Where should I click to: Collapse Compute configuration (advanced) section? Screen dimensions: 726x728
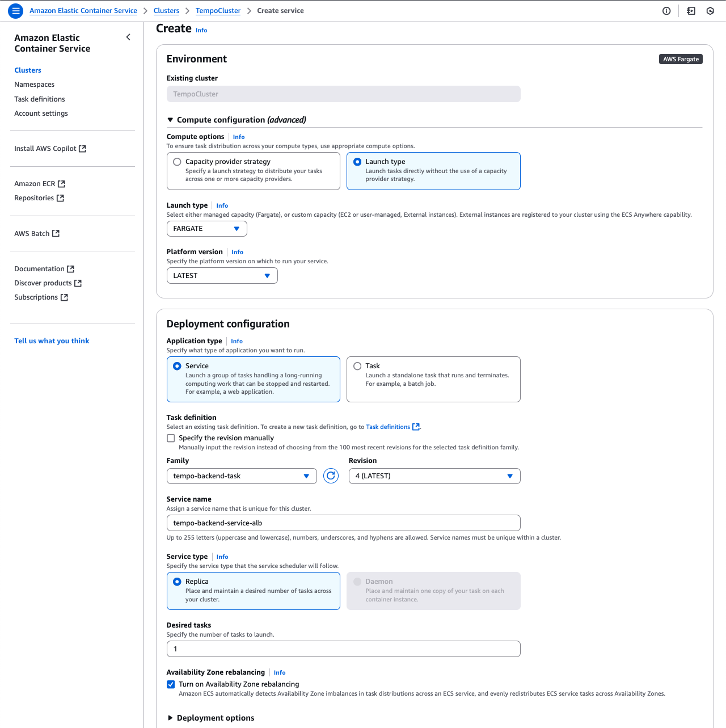click(236, 120)
